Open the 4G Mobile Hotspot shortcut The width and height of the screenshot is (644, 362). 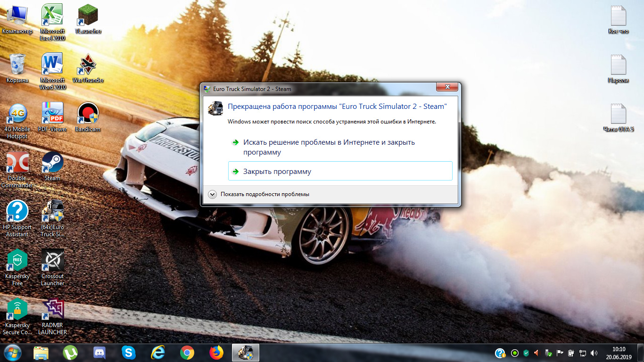[x=17, y=121]
